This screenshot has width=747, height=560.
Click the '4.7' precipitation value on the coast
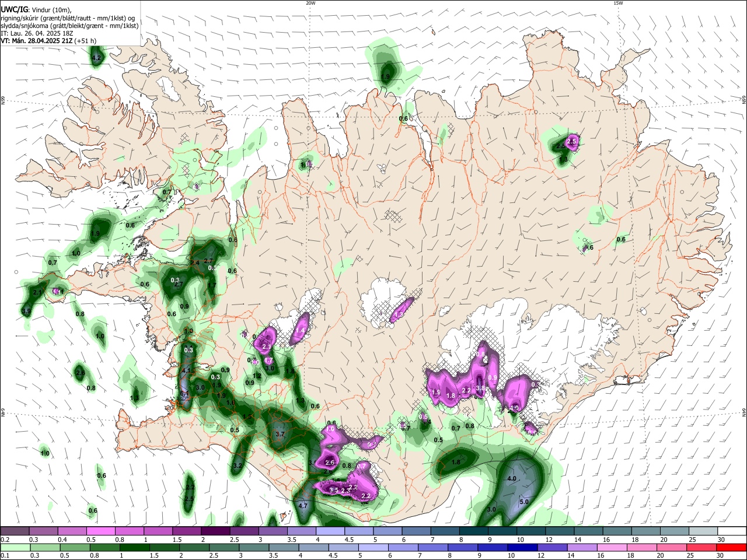click(x=303, y=506)
